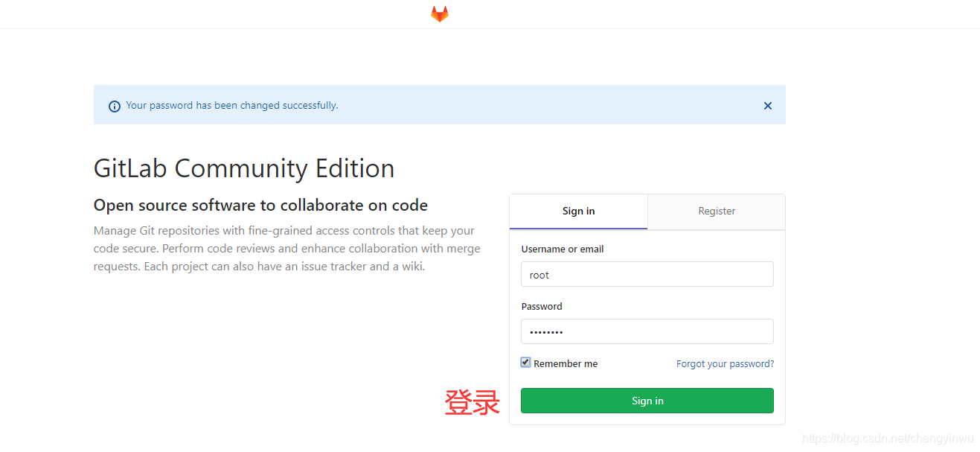Focus the Username or email field
This screenshot has height=452, width=980.
pos(647,274)
